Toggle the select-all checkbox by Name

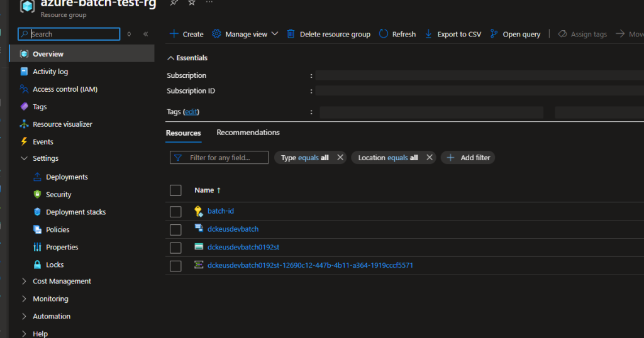pos(175,190)
